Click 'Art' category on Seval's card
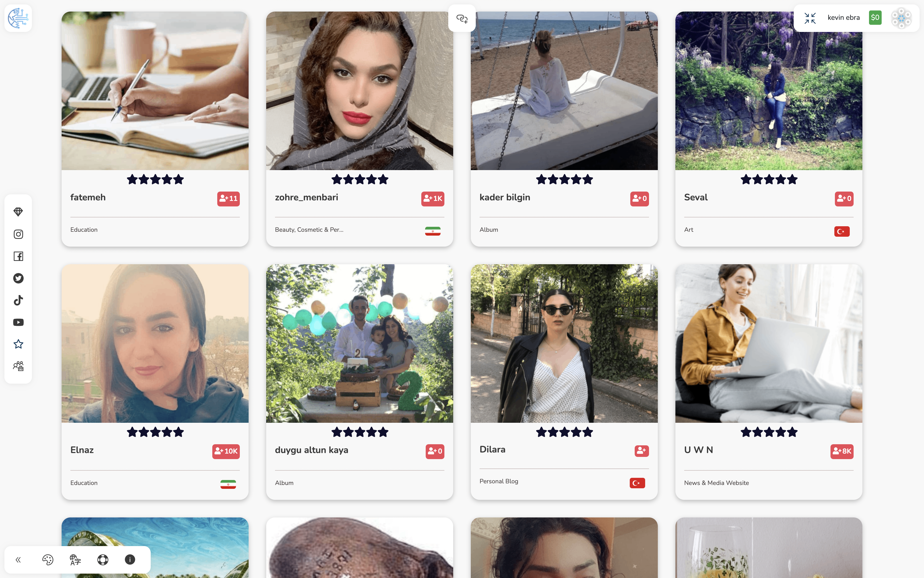 [x=688, y=230]
